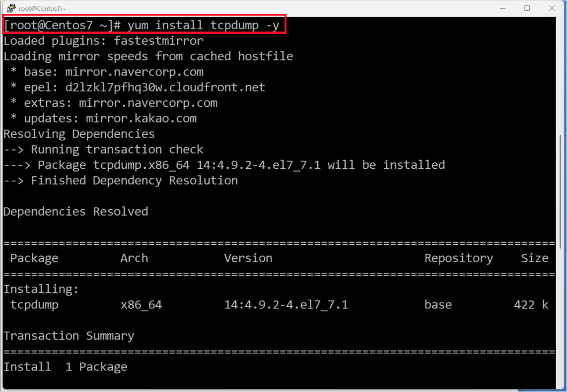Click the 'Installing:' label

point(41,290)
